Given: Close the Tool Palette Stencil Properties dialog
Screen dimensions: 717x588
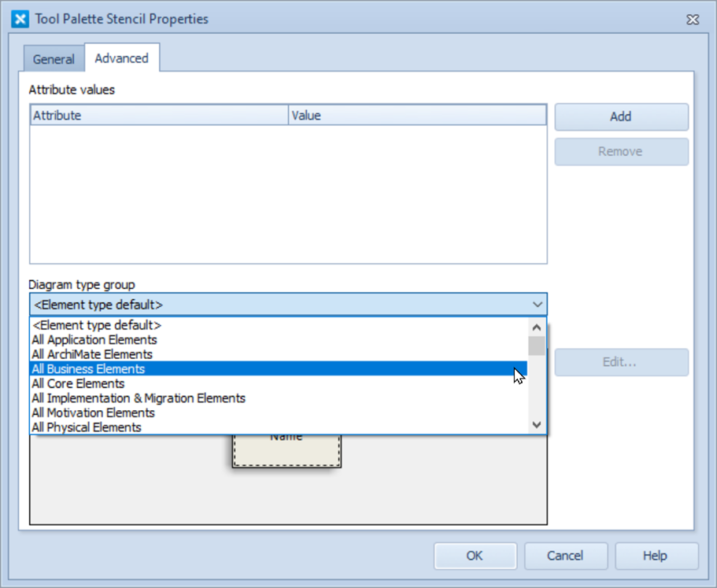Looking at the screenshot, I should coord(693,19).
